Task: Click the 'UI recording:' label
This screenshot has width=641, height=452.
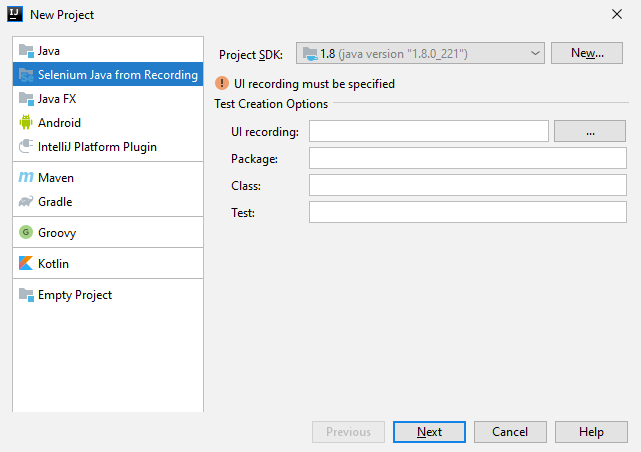Action: (264, 132)
